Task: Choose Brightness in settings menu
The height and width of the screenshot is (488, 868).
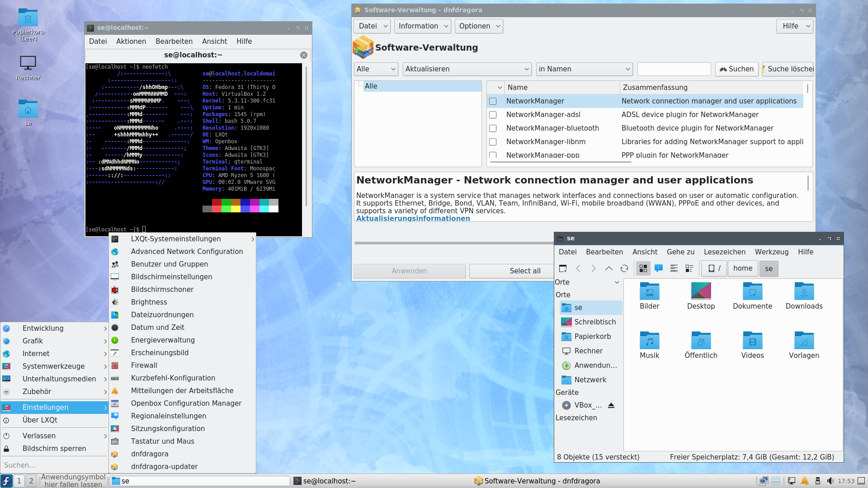Action: pyautogui.click(x=183, y=302)
